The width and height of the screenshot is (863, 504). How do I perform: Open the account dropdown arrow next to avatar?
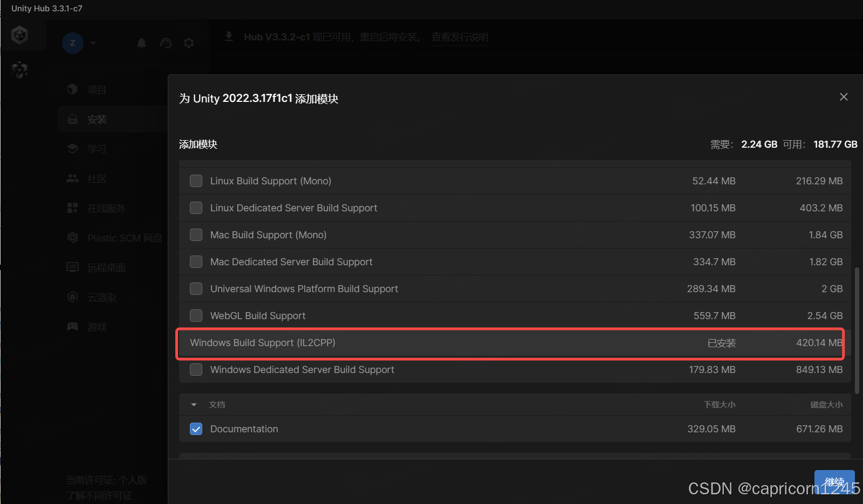(x=93, y=43)
